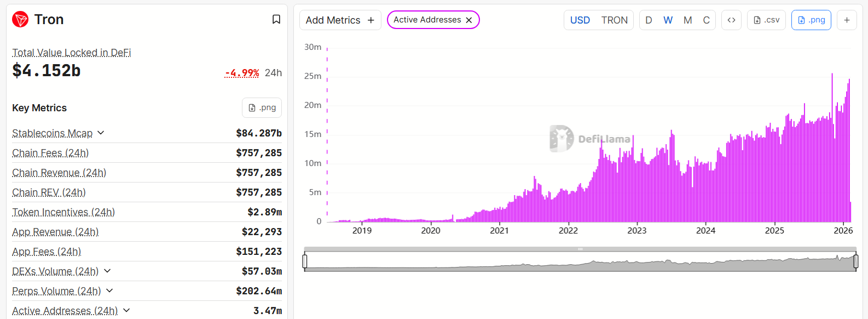868x319 pixels.
Task: Expand the Stablecoins Mcap row
Action: coord(101,133)
